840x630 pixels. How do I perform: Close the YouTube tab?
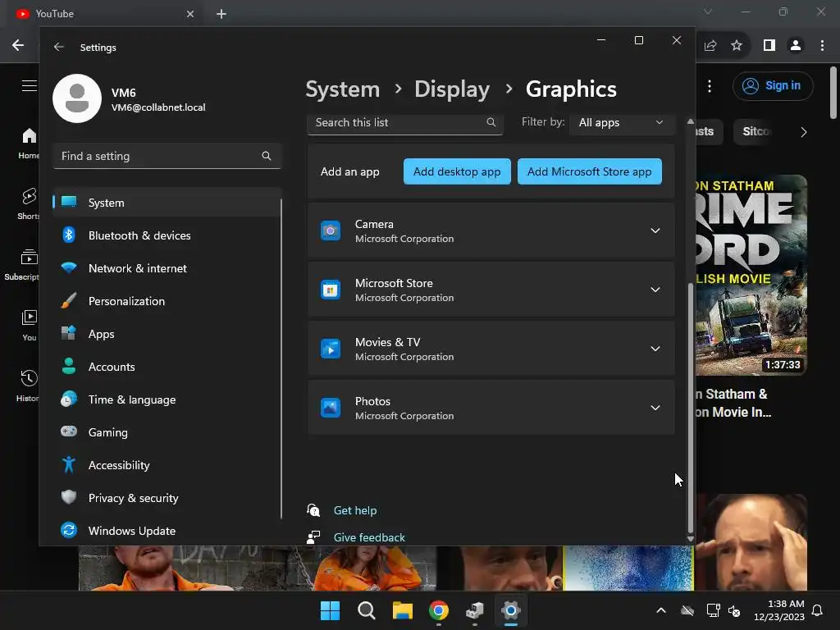pyautogui.click(x=190, y=14)
